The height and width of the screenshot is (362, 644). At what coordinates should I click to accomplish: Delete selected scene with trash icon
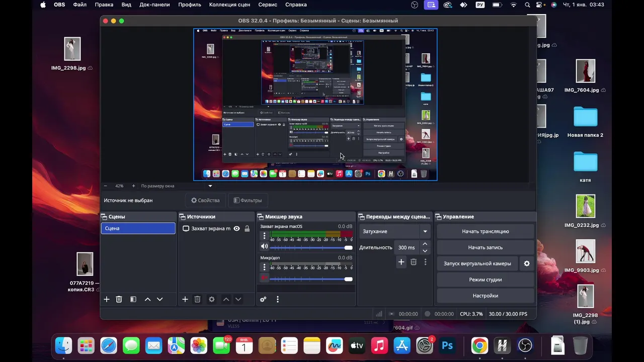(119, 299)
